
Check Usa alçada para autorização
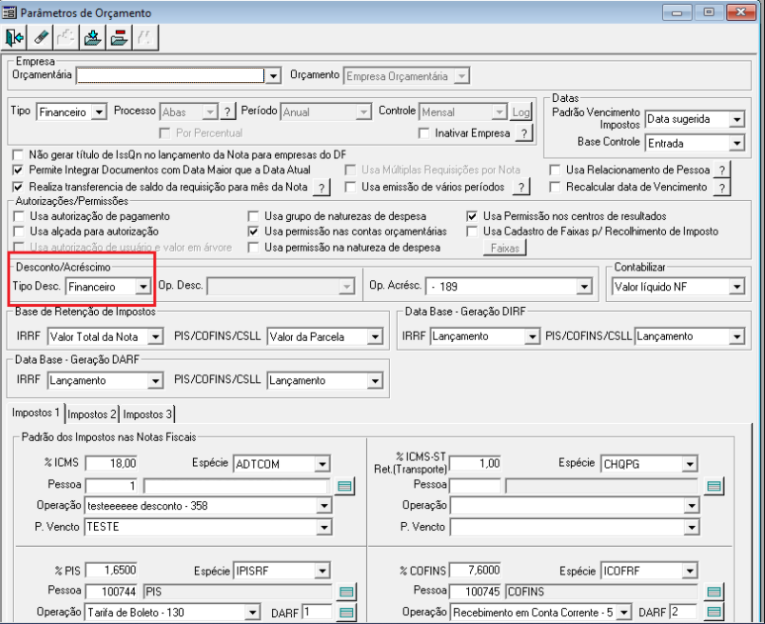19,231
